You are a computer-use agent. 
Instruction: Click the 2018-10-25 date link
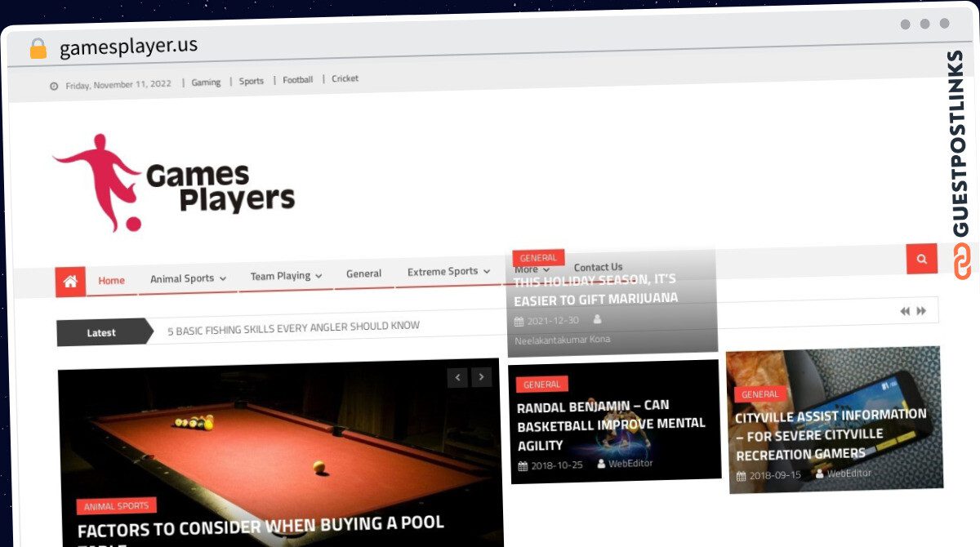556,465
